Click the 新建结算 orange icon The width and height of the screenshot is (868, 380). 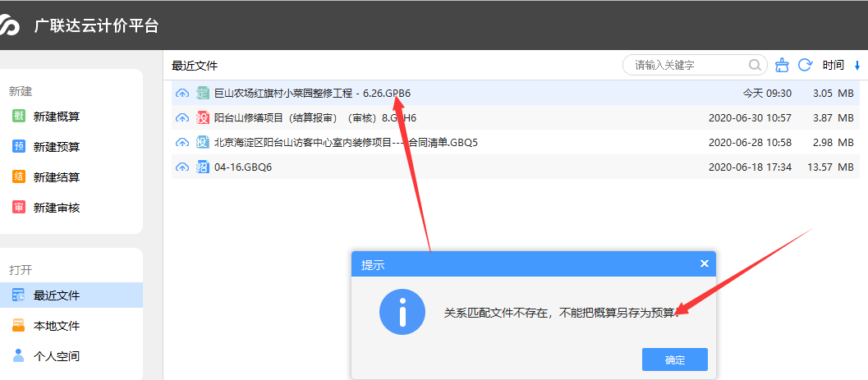click(x=19, y=177)
